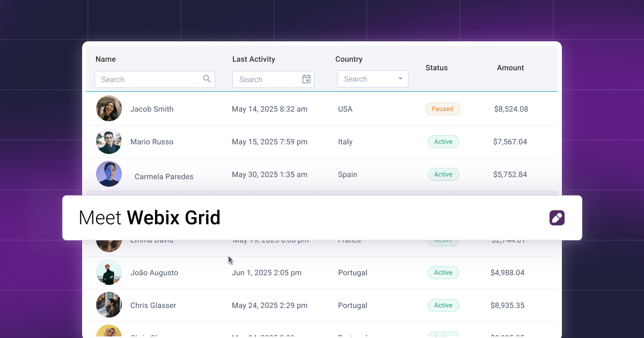Viewport: 644px width, 338px height.
Task: Sort by the Amount column header
Action: (x=510, y=68)
